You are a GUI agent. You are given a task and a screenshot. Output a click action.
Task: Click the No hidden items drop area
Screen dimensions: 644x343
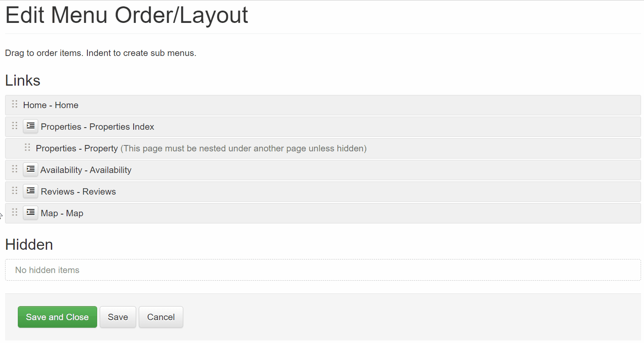click(x=323, y=270)
